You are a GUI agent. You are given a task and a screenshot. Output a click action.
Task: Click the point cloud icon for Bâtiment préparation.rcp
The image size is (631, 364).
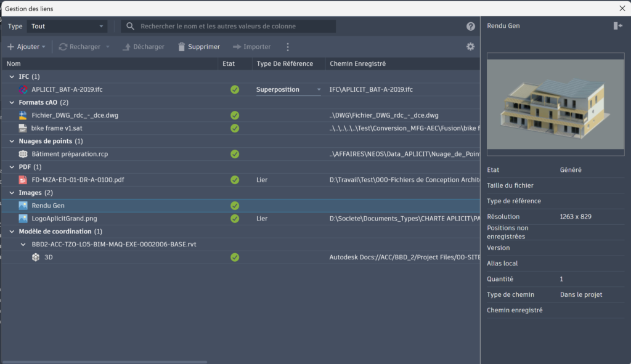[x=23, y=154]
